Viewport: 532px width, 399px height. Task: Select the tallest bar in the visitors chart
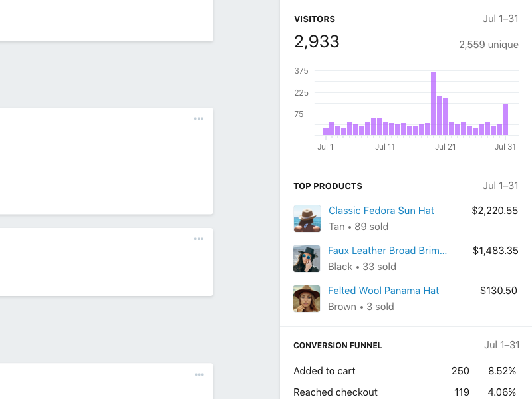[x=434, y=104]
